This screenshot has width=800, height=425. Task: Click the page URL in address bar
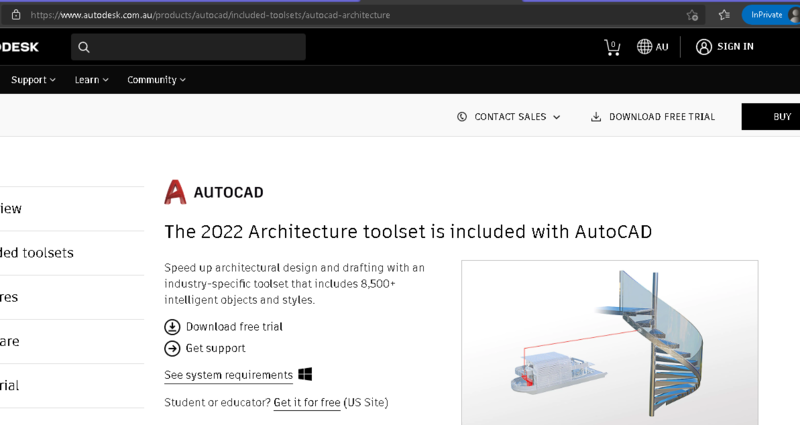[210, 15]
